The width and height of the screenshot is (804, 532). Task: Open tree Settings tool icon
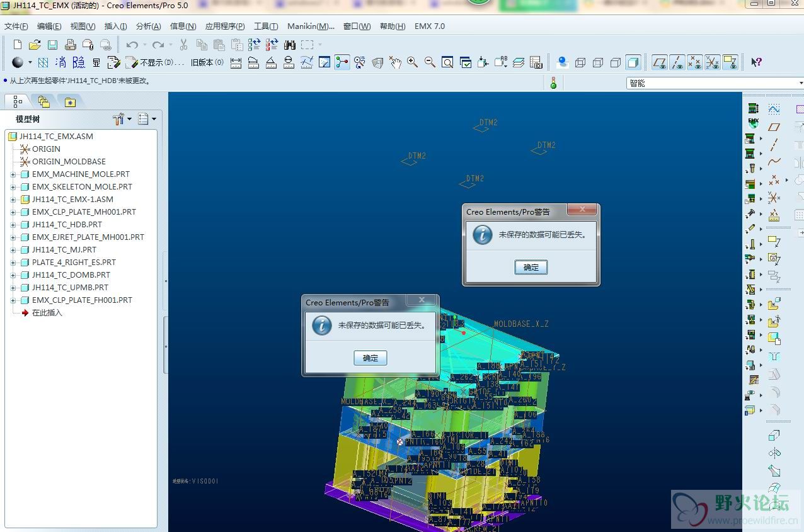click(118, 118)
